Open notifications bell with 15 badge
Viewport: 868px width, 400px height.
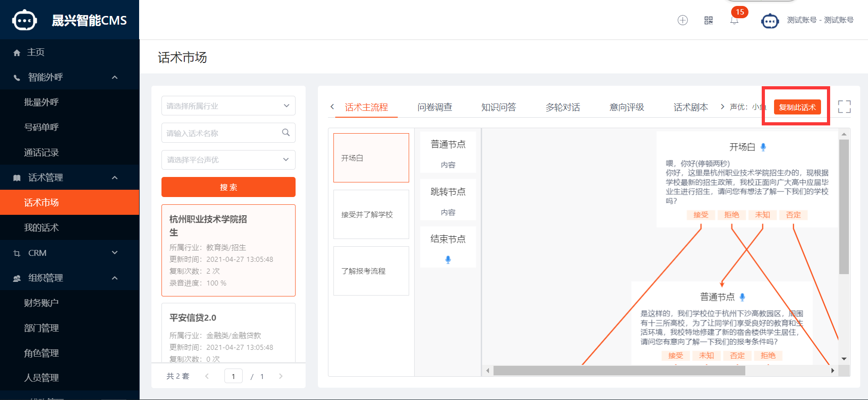click(x=734, y=20)
